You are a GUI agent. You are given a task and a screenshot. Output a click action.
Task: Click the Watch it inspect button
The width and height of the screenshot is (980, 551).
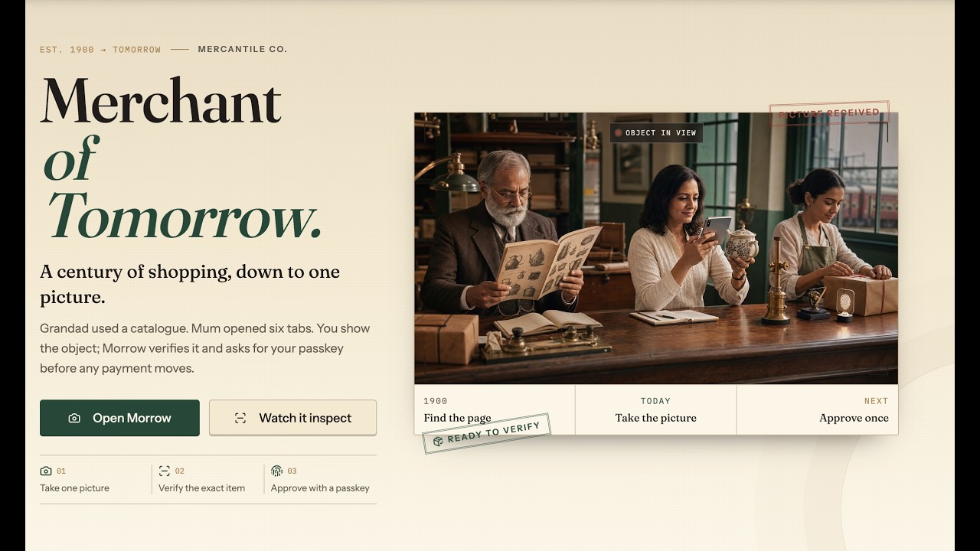tap(292, 418)
